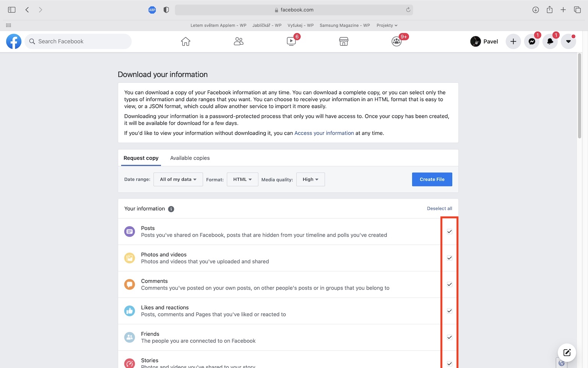
Task: Open Facebook Watch video icon
Action: coord(291,41)
